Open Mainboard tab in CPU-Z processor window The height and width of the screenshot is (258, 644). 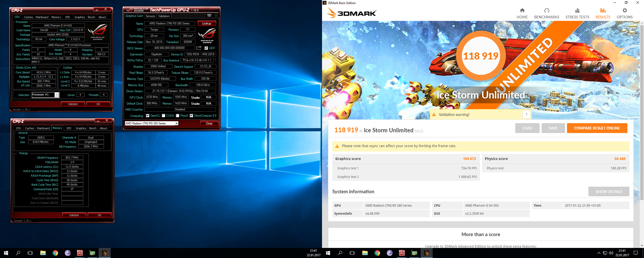point(42,17)
